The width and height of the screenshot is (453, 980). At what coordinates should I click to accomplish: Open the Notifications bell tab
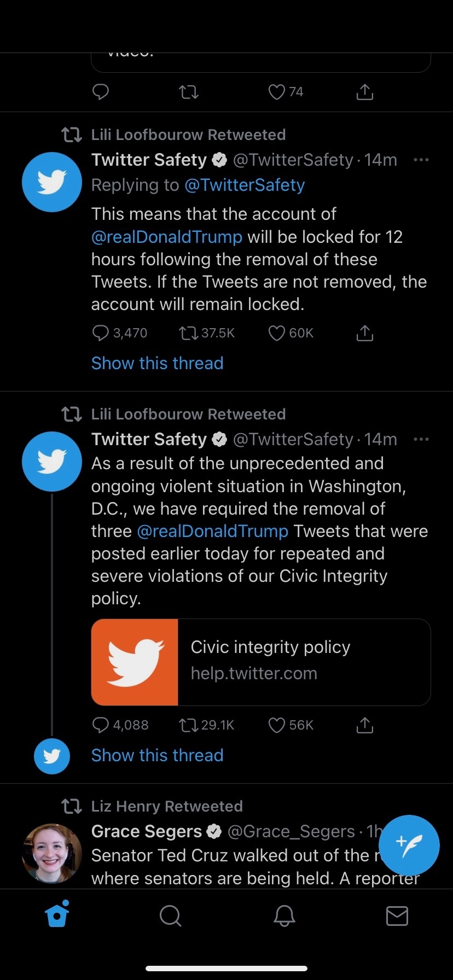pos(284,915)
